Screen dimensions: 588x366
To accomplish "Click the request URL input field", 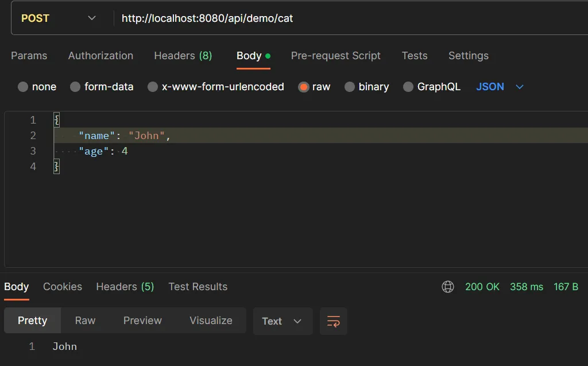I will [x=345, y=18].
